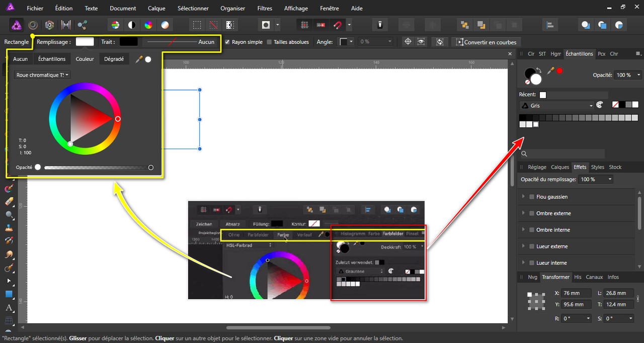Open the Opacité du remplissage dropdown

coord(596,179)
